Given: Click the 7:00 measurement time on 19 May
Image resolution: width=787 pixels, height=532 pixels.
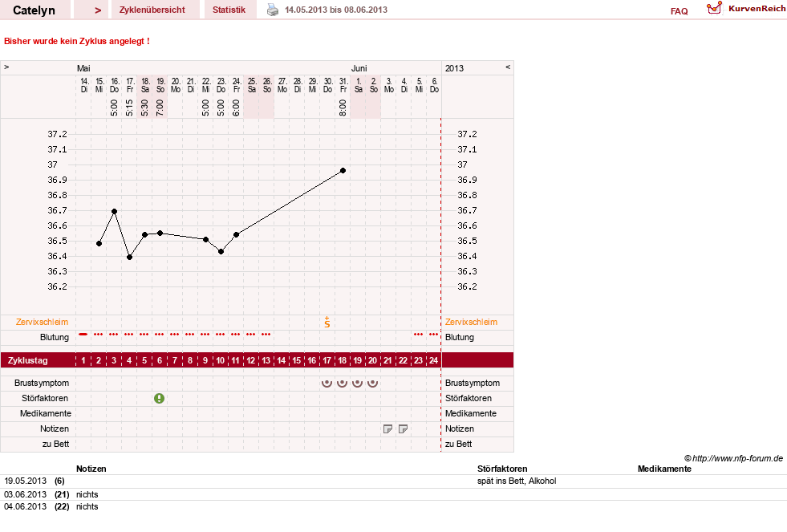Looking at the screenshot, I should point(160,108).
